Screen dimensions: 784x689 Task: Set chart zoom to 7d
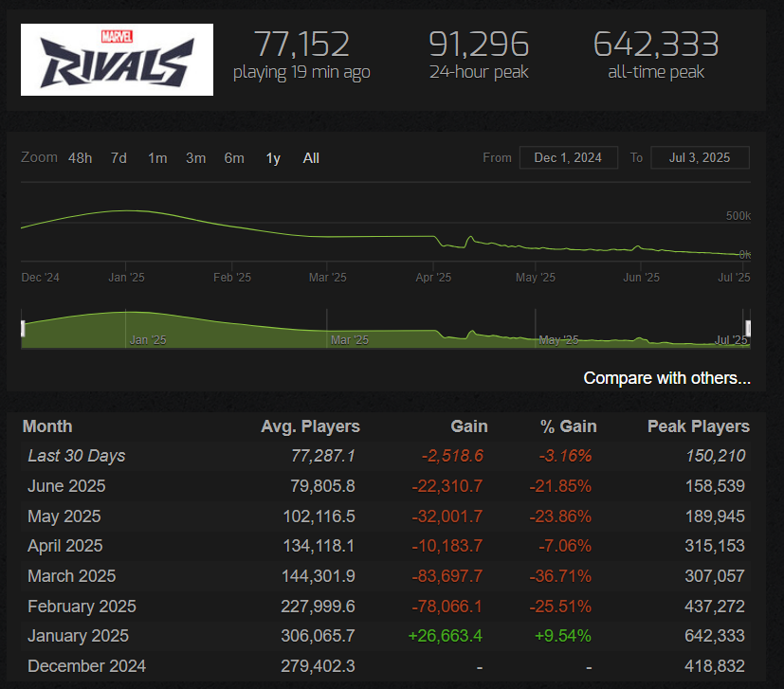click(119, 158)
